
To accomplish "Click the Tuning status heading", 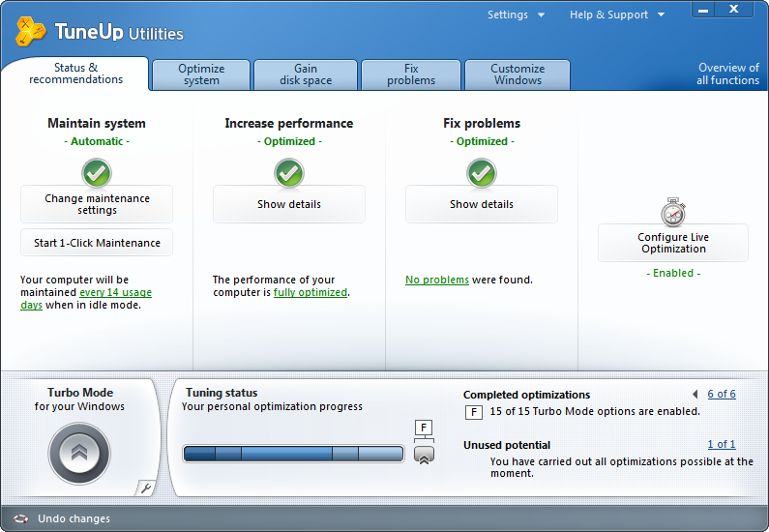I will point(222,393).
